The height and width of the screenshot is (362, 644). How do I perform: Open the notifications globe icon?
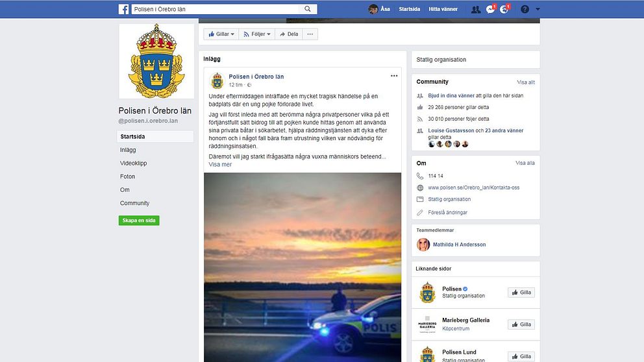pos(504,10)
